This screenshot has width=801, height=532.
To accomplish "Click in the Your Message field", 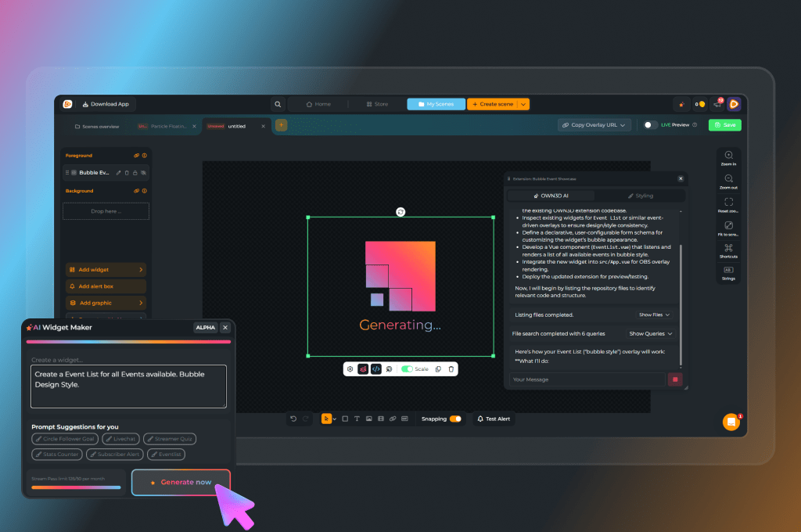I will tap(587, 379).
